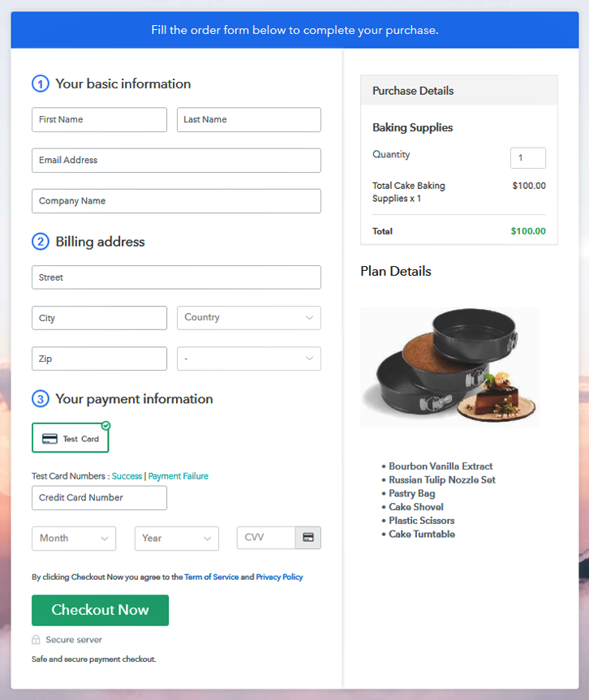Open the Month expiry dropdown
Viewport: 589px width, 700px height.
click(x=74, y=539)
